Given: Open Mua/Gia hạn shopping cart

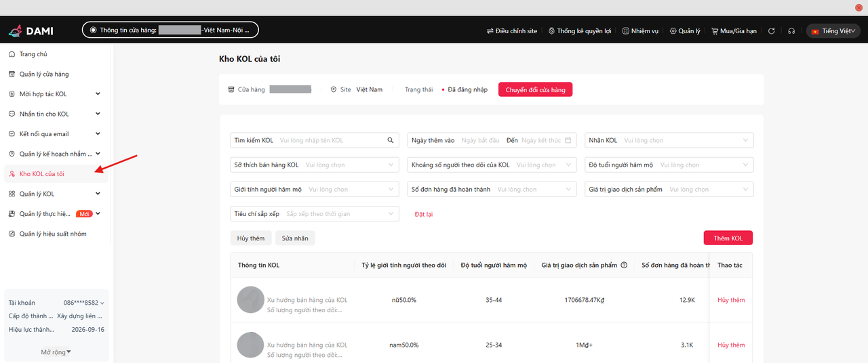Looking at the screenshot, I should click(x=734, y=31).
